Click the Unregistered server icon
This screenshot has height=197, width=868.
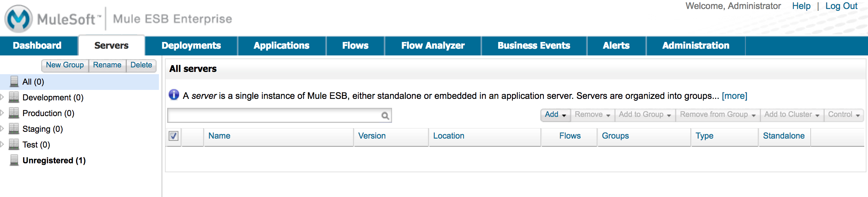pyautogui.click(x=14, y=160)
